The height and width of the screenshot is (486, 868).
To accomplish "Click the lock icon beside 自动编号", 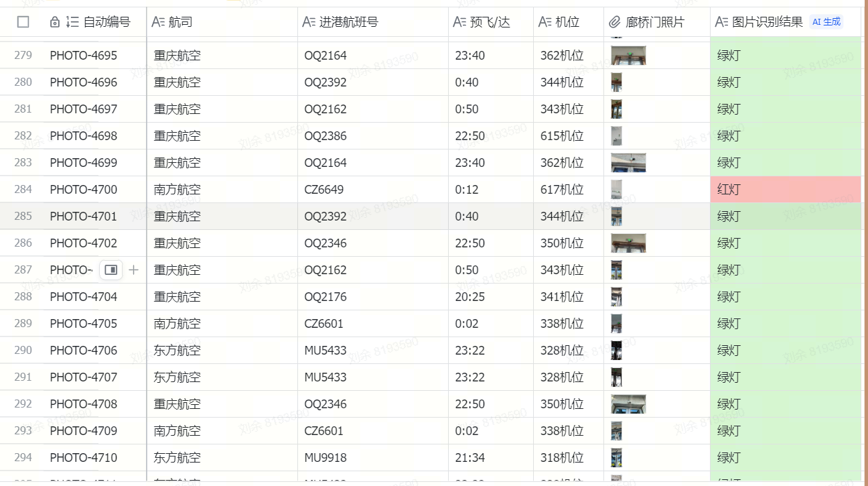I will pyautogui.click(x=55, y=22).
